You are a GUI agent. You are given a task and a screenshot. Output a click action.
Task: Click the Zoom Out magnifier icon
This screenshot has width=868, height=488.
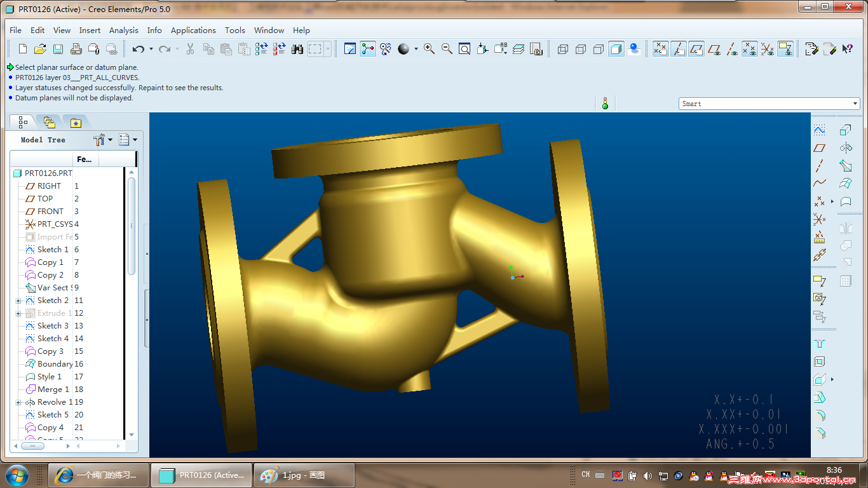[x=447, y=49]
